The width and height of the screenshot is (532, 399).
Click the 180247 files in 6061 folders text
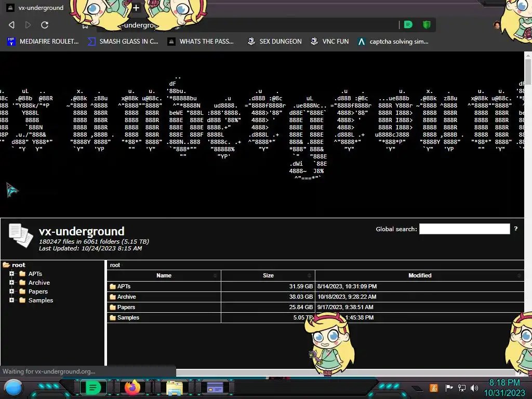click(x=94, y=242)
